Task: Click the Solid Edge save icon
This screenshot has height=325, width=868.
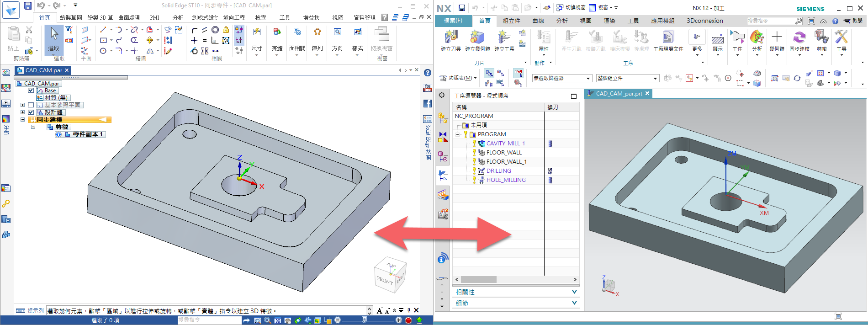Action: [28, 6]
